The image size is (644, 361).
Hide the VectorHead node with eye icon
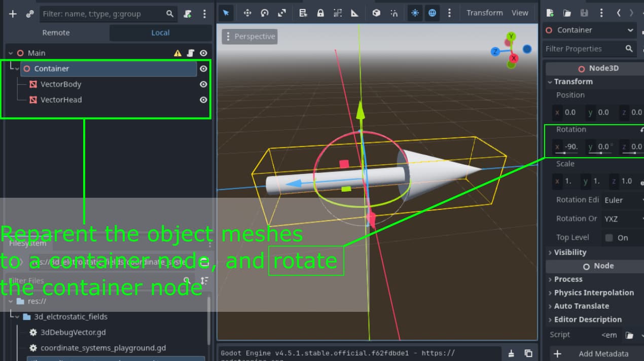[203, 100]
